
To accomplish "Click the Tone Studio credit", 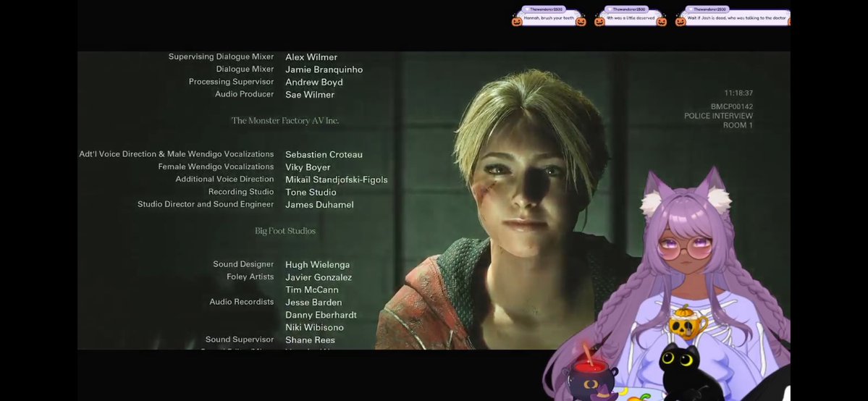I will [x=311, y=193].
